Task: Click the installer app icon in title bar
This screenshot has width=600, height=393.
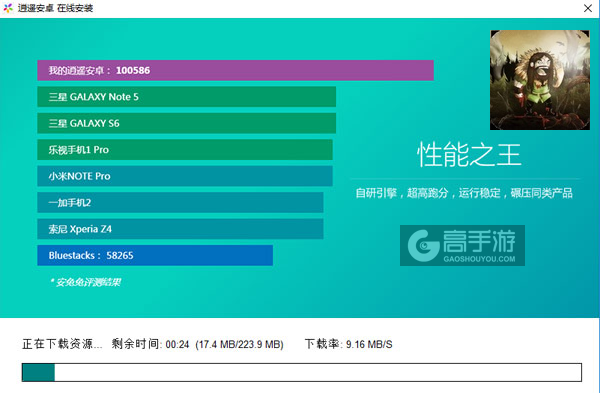Action: point(8,8)
